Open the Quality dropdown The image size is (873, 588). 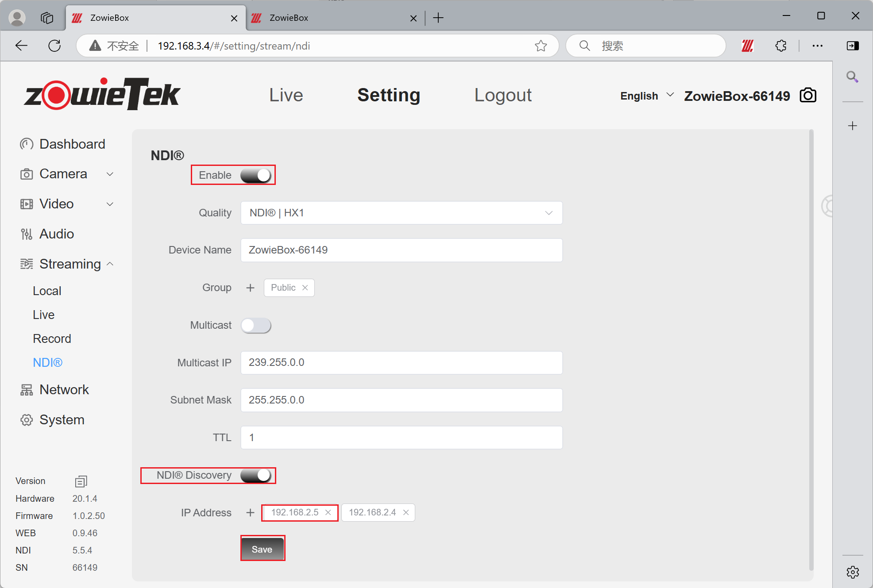(x=401, y=213)
